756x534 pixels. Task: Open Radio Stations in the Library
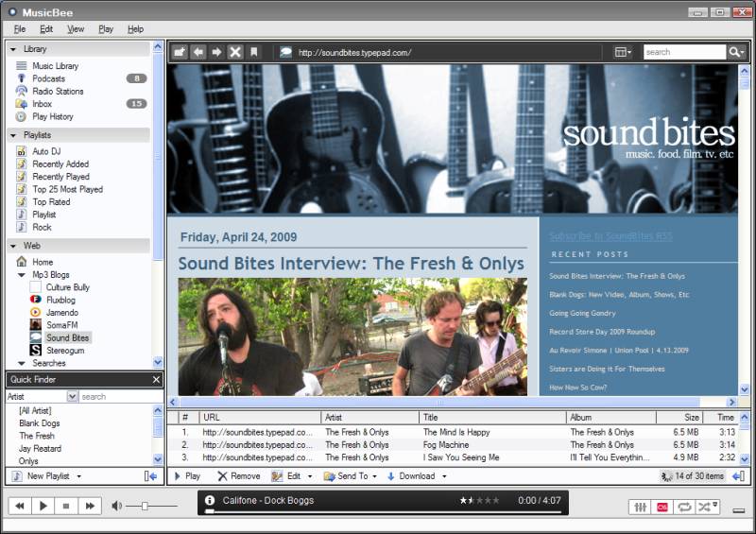(x=58, y=91)
